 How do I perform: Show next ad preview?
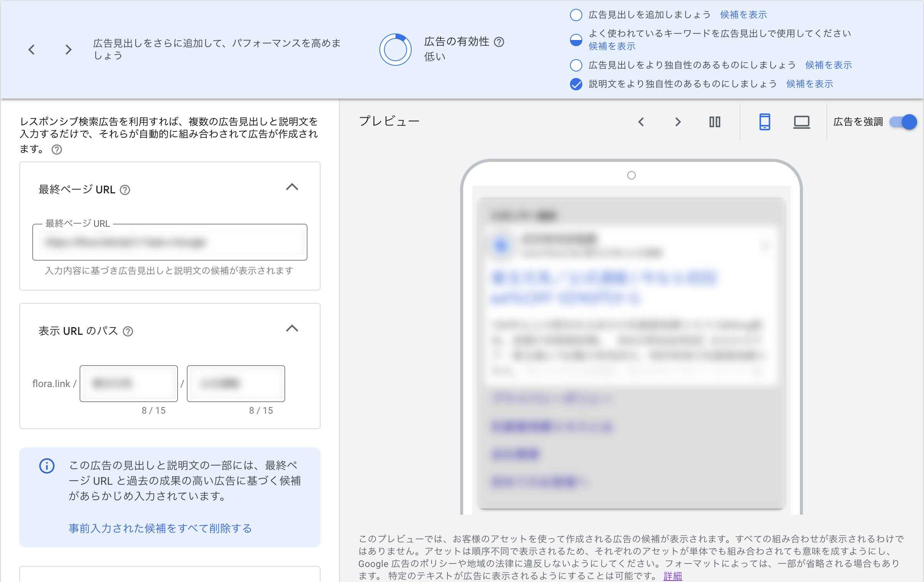coord(678,122)
